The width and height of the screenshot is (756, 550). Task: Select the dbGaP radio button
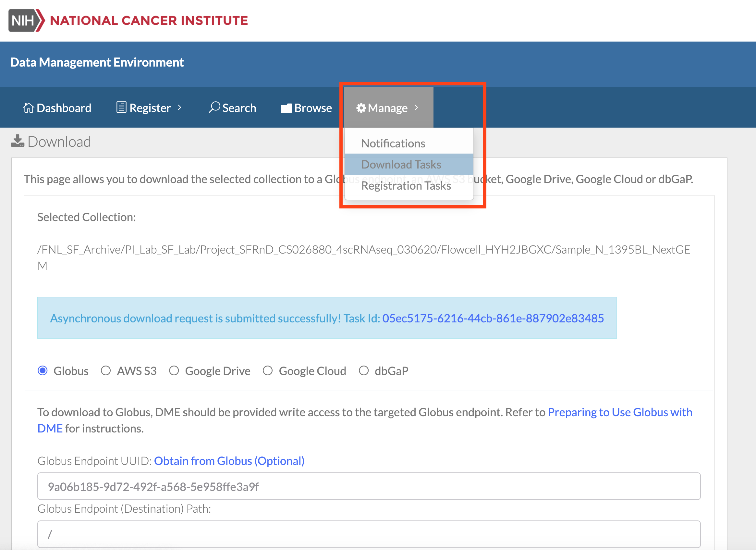tap(364, 370)
